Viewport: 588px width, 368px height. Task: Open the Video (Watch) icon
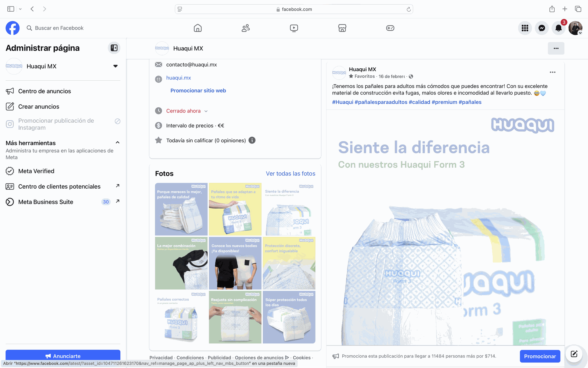pos(294,28)
